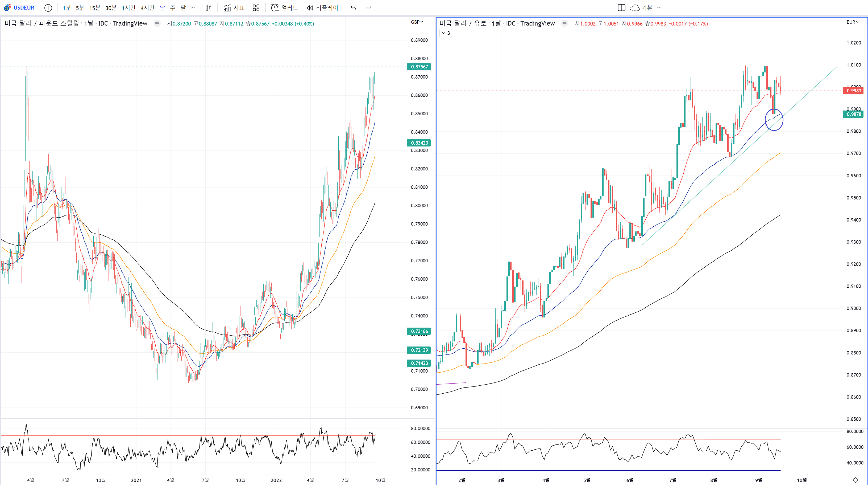The height and width of the screenshot is (485, 868).
Task: Toggle market status dot on USD/GBP chart
Action: coord(157,23)
